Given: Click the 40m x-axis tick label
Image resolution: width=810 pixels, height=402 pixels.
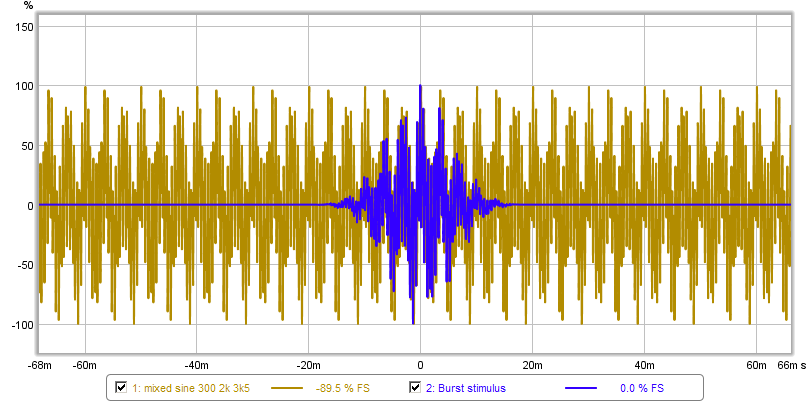Looking at the screenshot, I should pyautogui.click(x=645, y=366).
